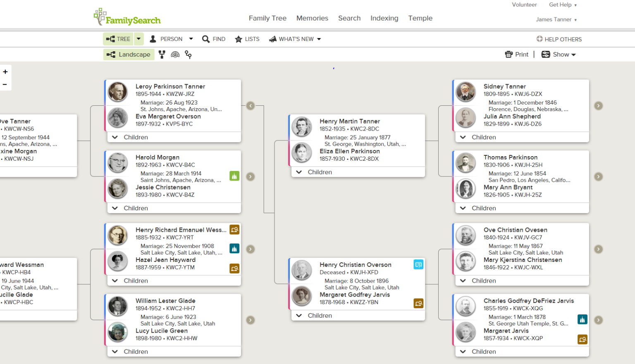Click the temple ordinance icon on Harold Morgan's card

pos(234,176)
